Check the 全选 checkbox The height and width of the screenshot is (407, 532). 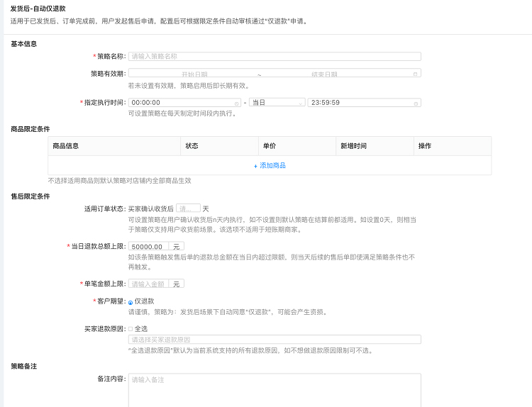coord(131,329)
